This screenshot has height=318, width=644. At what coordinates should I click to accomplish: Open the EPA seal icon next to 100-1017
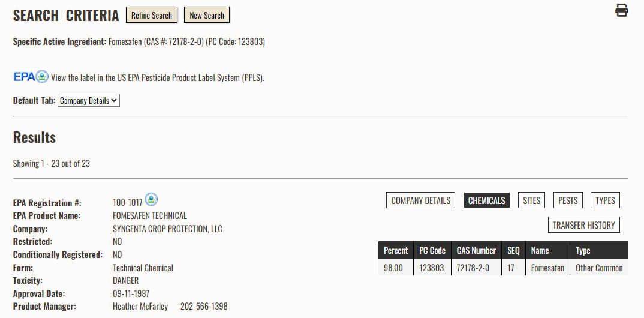coord(151,199)
